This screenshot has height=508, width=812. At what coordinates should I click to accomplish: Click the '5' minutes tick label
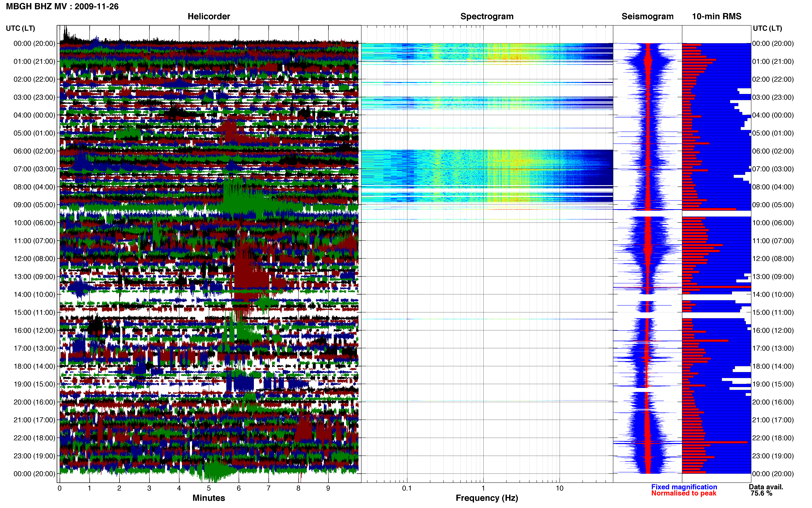[209, 488]
